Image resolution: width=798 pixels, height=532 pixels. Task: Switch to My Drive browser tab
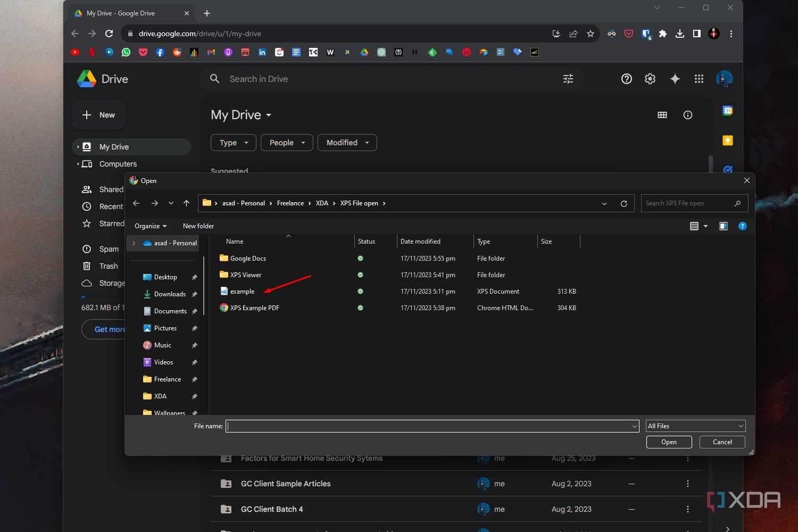[131, 13]
